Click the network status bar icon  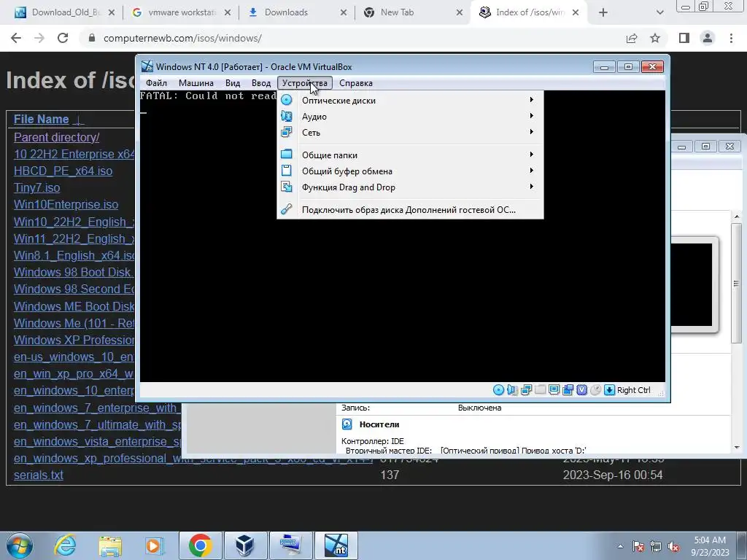(x=526, y=390)
